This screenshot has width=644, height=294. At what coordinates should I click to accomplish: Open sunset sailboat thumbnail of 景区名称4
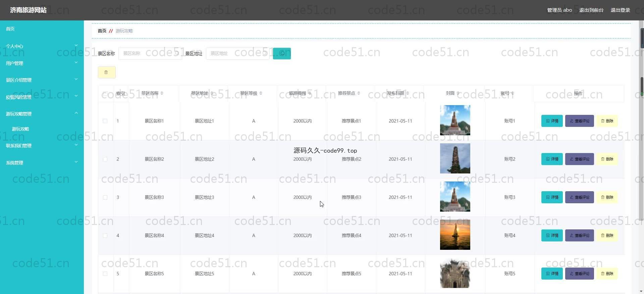click(455, 235)
